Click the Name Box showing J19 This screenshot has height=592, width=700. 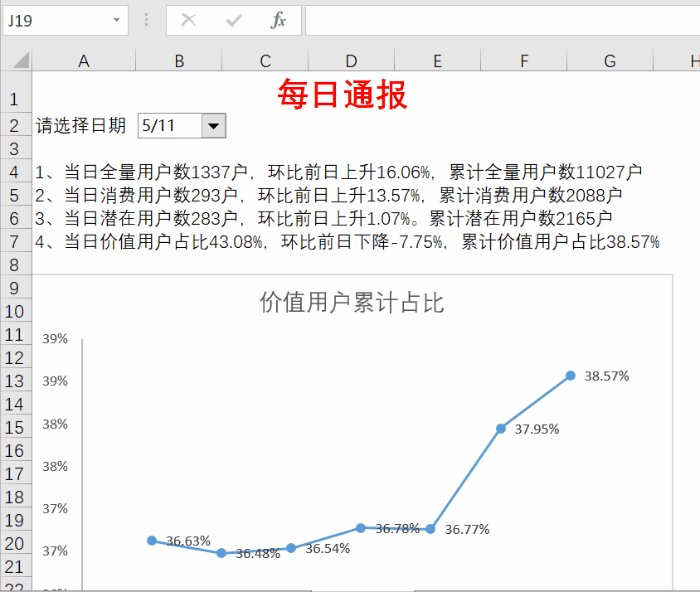(66, 20)
